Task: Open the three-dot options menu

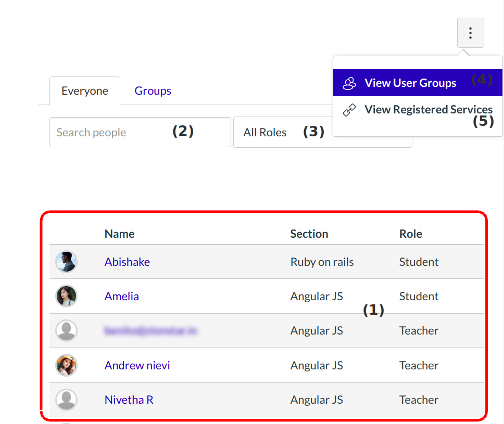Action: click(470, 33)
